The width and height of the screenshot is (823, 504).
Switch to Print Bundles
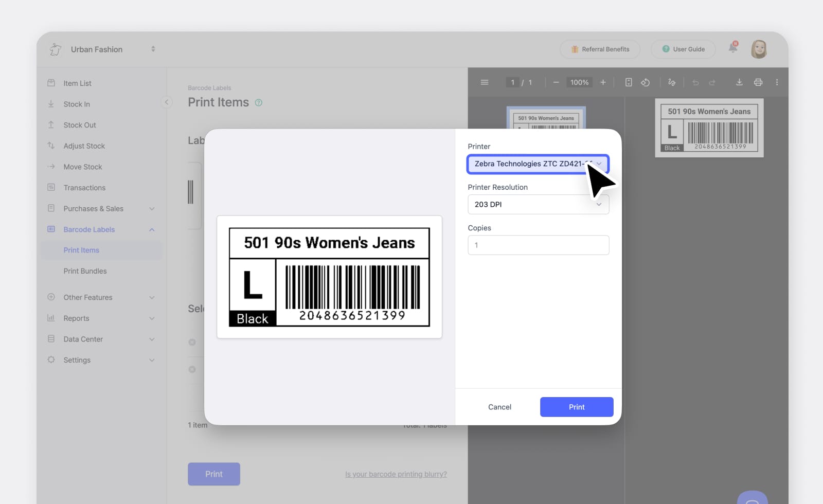[85, 271]
